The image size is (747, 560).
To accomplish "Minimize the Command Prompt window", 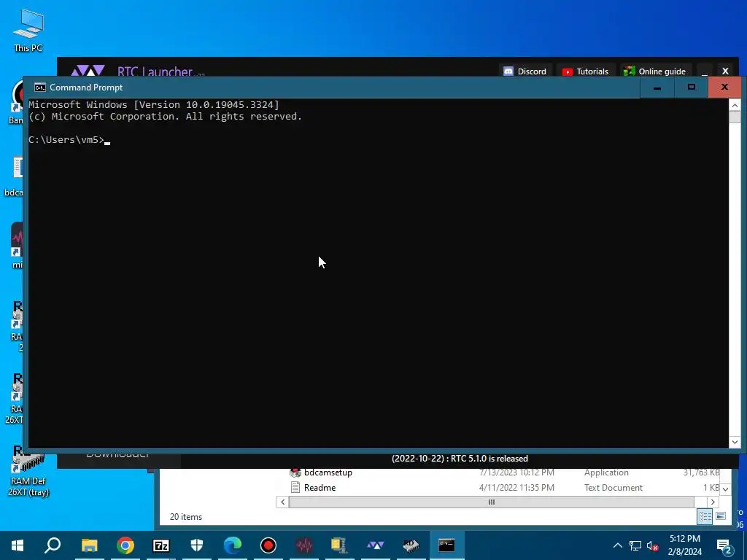I will 657,87.
